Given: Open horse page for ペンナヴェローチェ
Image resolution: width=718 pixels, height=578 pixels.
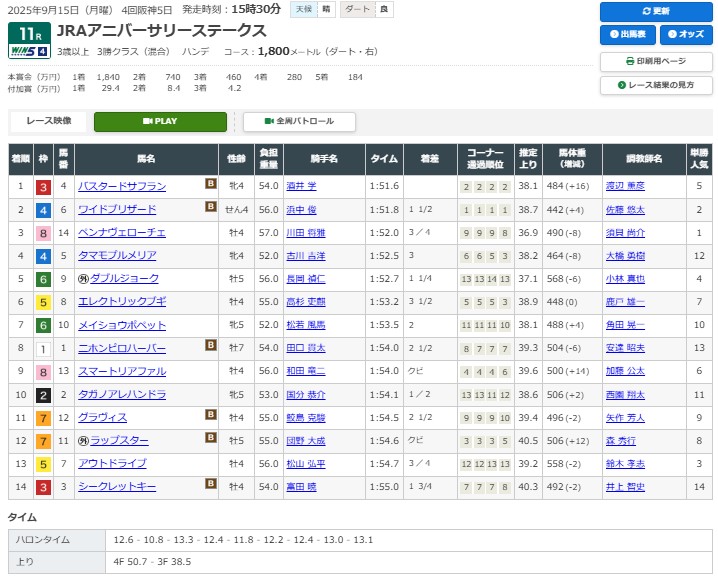Looking at the screenshot, I should click(x=122, y=233).
